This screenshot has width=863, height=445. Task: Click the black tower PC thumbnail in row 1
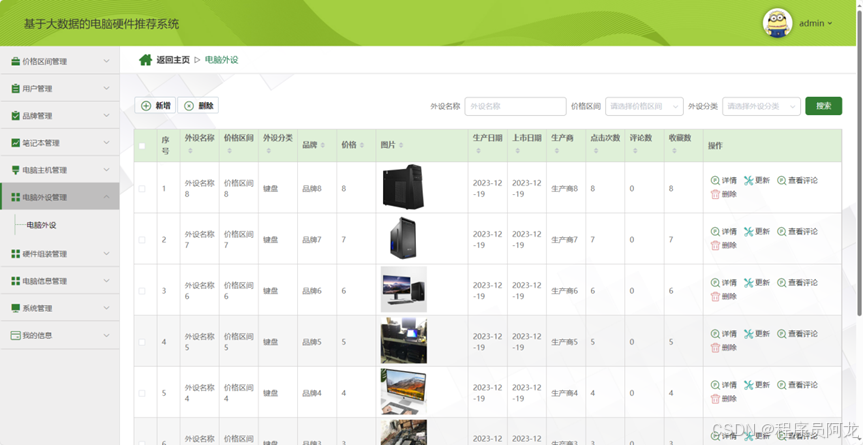click(x=403, y=187)
